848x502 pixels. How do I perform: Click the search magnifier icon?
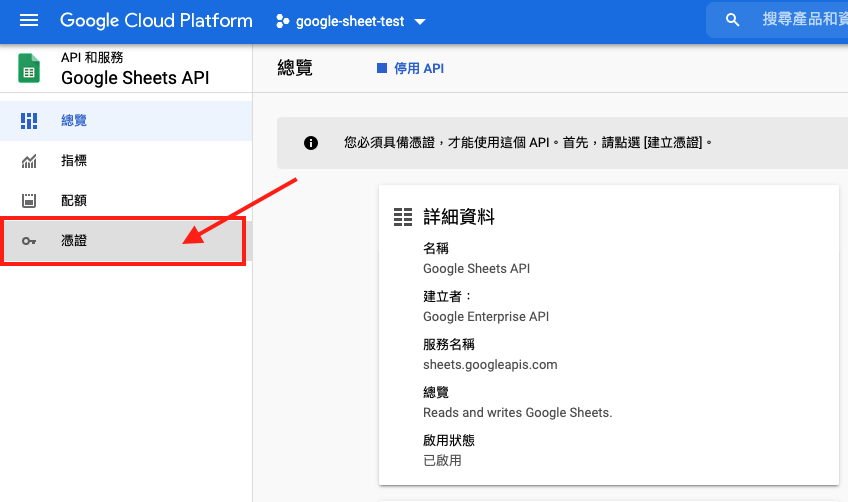tap(732, 20)
